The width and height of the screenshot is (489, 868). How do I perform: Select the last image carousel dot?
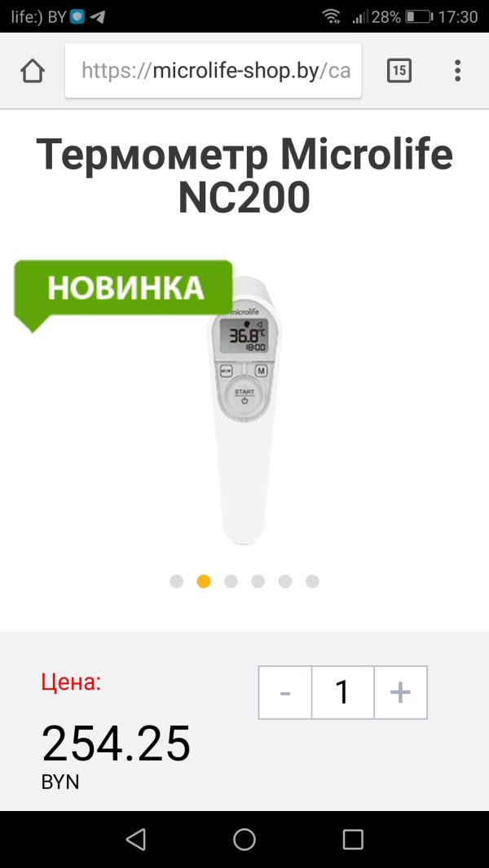pyautogui.click(x=312, y=581)
